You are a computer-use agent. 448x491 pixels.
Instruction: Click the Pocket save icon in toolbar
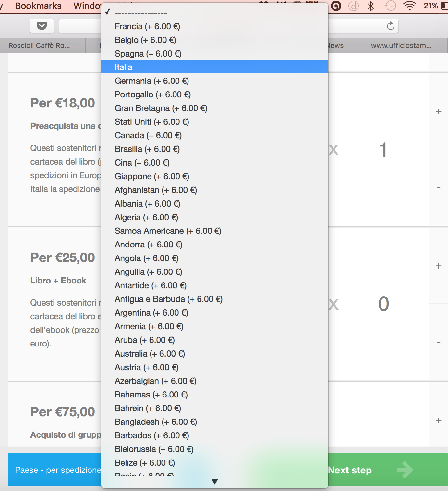(42, 26)
